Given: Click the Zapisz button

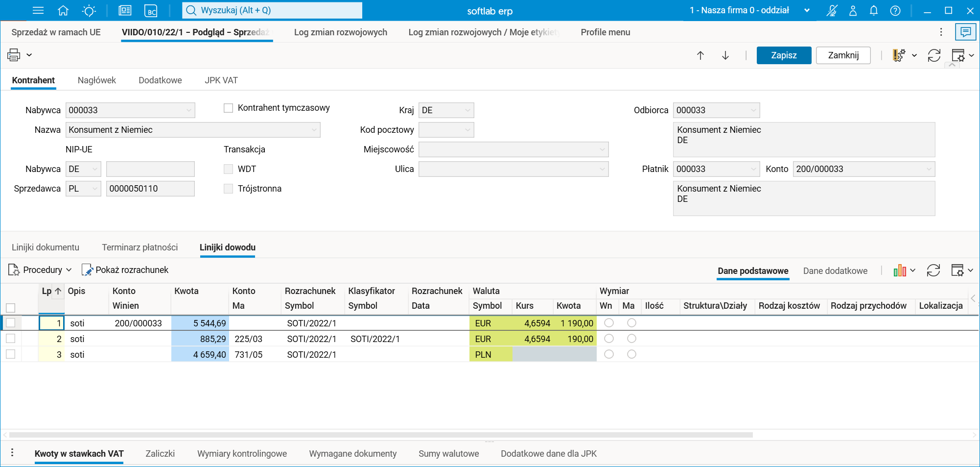Looking at the screenshot, I should click(784, 55).
